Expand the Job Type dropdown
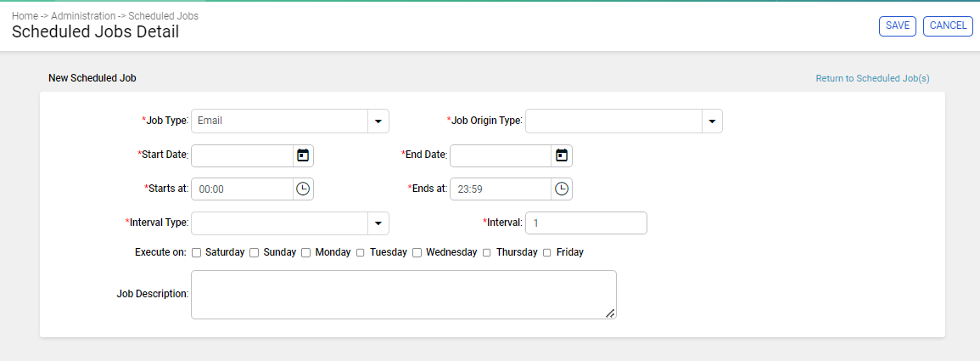980x361 pixels. tap(378, 121)
